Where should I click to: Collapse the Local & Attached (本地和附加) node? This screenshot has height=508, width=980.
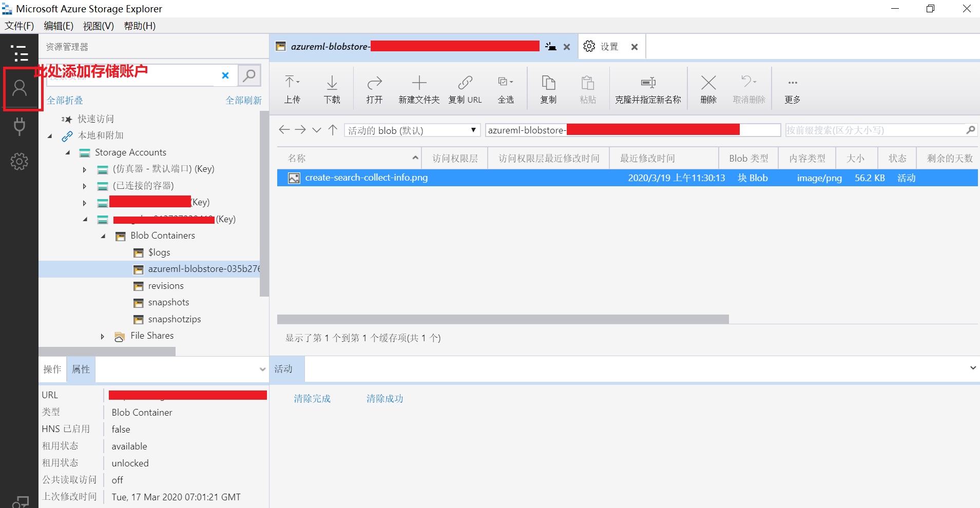tap(50, 136)
